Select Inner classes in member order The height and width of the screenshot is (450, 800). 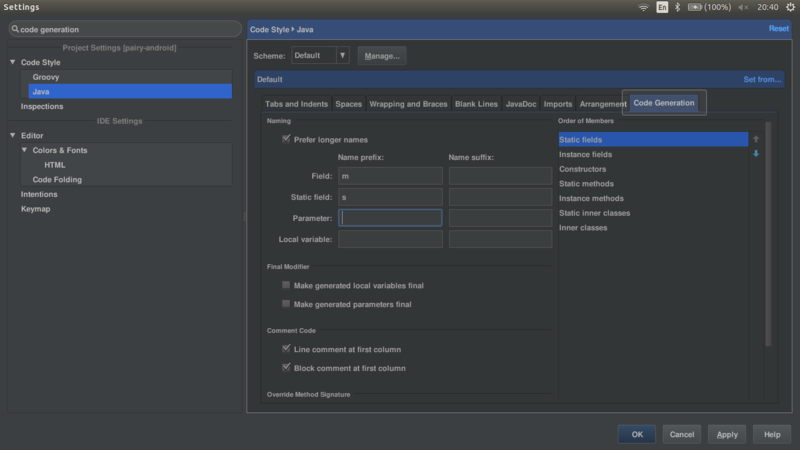click(x=653, y=228)
